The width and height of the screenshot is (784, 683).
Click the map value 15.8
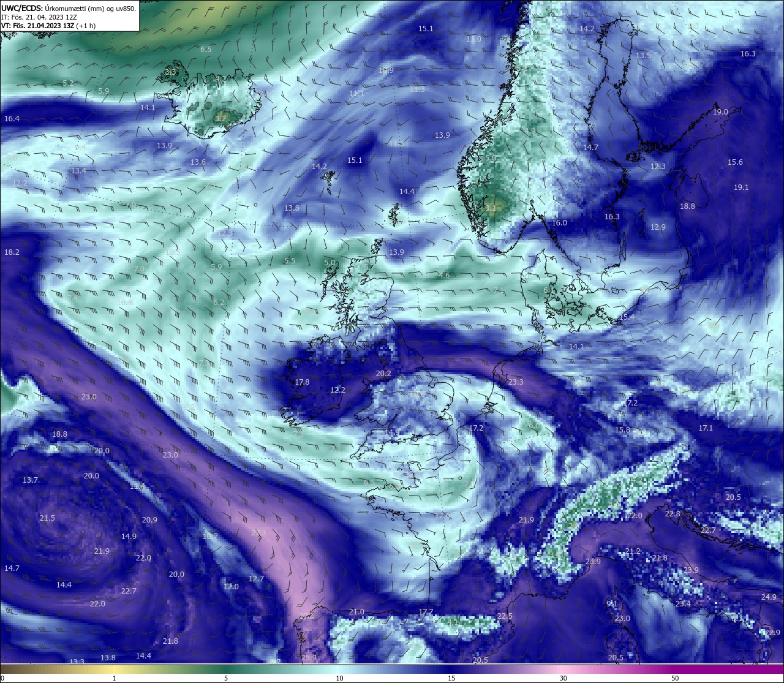point(622,429)
